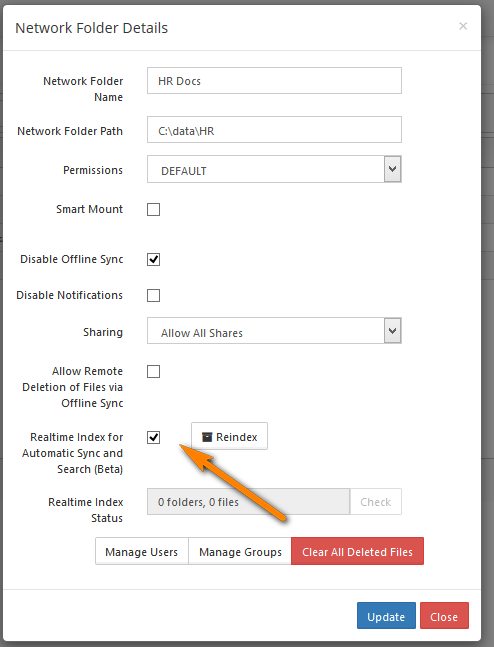Click the red Close button

(x=444, y=616)
